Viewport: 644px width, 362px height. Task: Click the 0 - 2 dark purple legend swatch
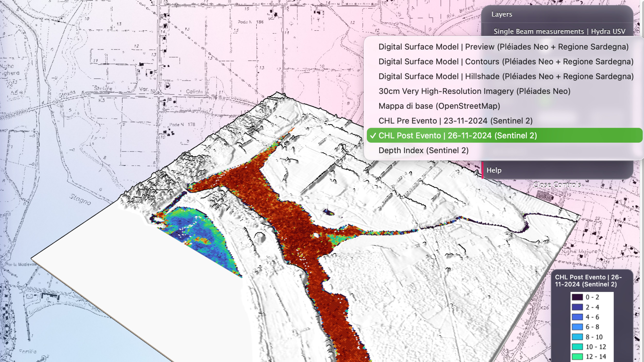[577, 297]
